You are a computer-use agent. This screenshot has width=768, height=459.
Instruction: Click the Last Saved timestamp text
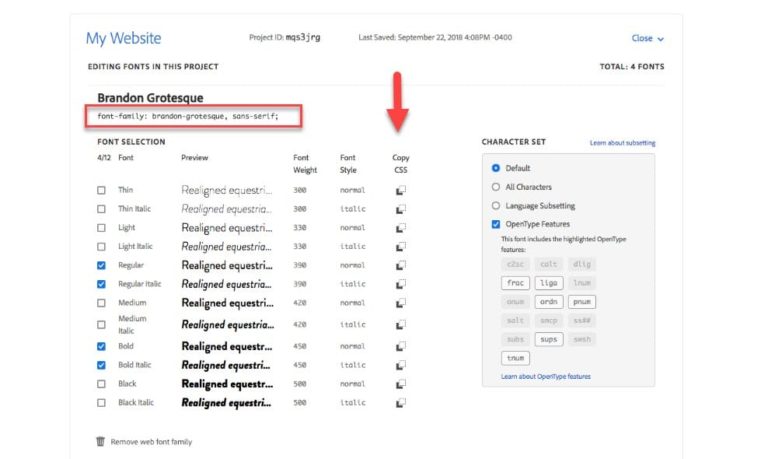tap(435, 37)
